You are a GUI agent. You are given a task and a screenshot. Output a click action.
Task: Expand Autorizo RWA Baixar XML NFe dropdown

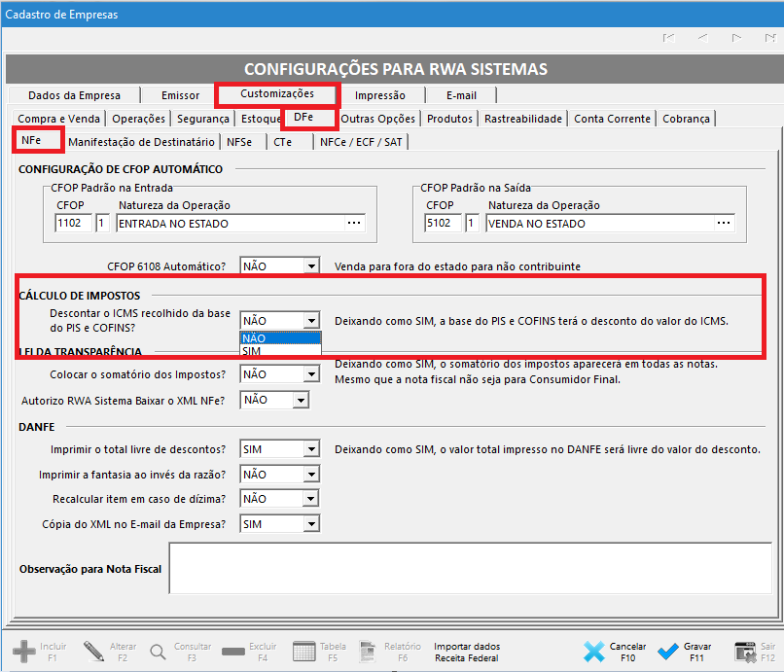click(301, 400)
